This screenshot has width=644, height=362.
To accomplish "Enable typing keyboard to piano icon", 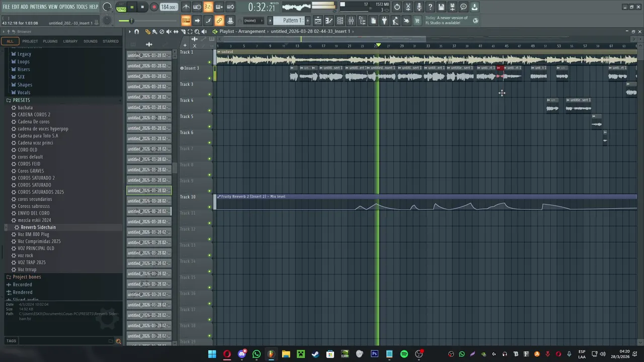I will 186,21.
